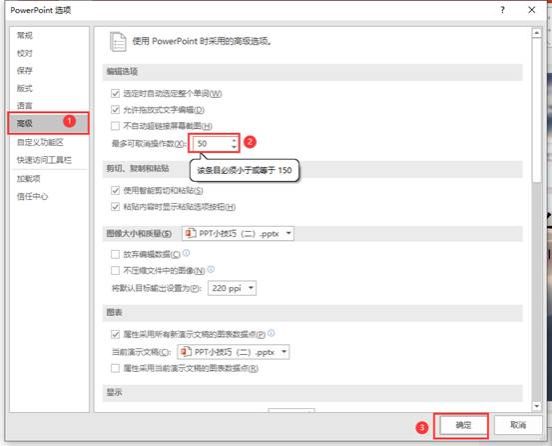Decrease undo count with down spinner arrow
552x446 pixels.
click(x=234, y=146)
